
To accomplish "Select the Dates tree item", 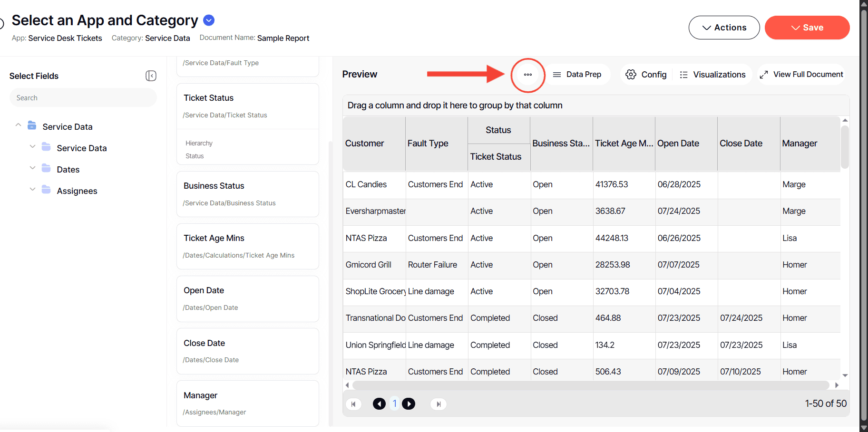I will (x=68, y=170).
